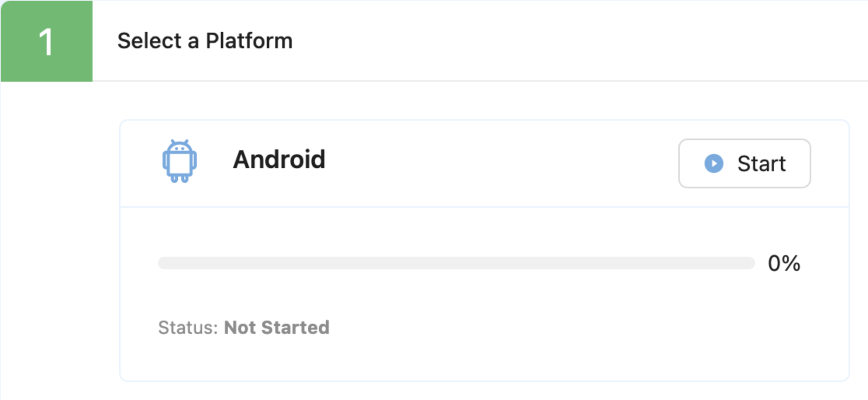Click the word "Select" in the heading

point(149,41)
